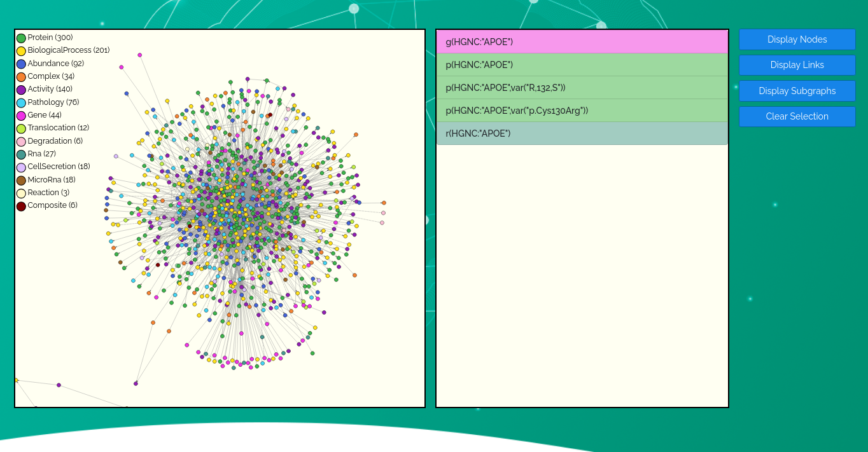Click the Pathology (76) legend label
Viewport: 868px width, 452px height.
[x=53, y=102]
